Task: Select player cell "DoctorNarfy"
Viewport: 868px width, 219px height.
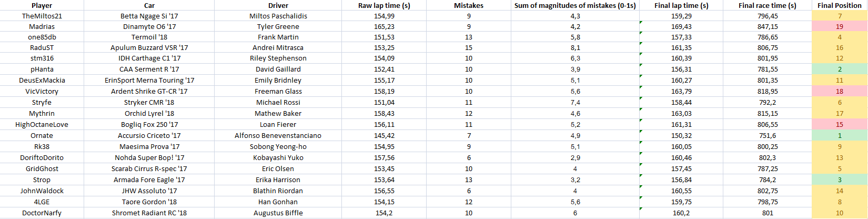Action: pos(42,213)
